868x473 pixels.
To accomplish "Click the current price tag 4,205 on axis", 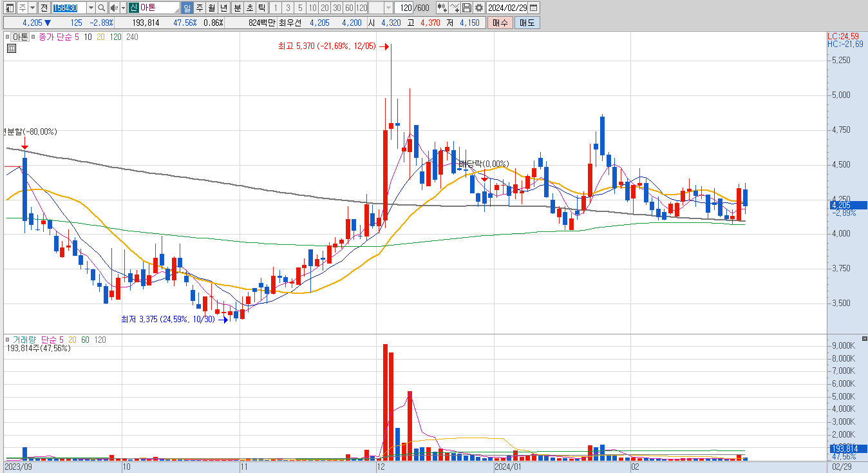I will click(x=847, y=205).
